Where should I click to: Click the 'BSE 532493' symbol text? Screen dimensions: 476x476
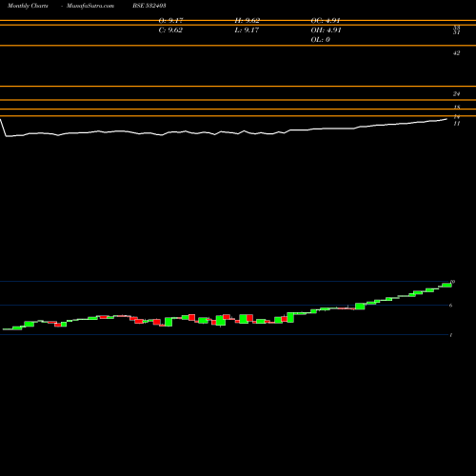click(149, 6)
